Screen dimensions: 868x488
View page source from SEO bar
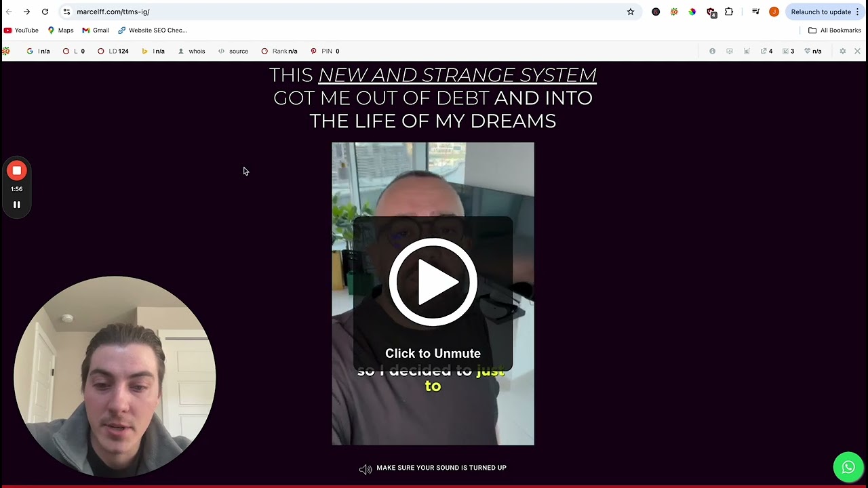tap(233, 51)
